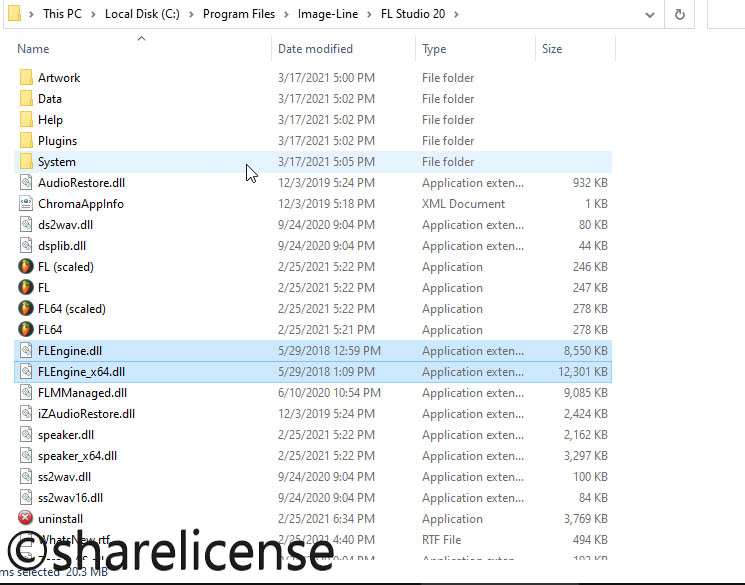
Task: Click the ChromaAppInfo file name
Action: 81,203
